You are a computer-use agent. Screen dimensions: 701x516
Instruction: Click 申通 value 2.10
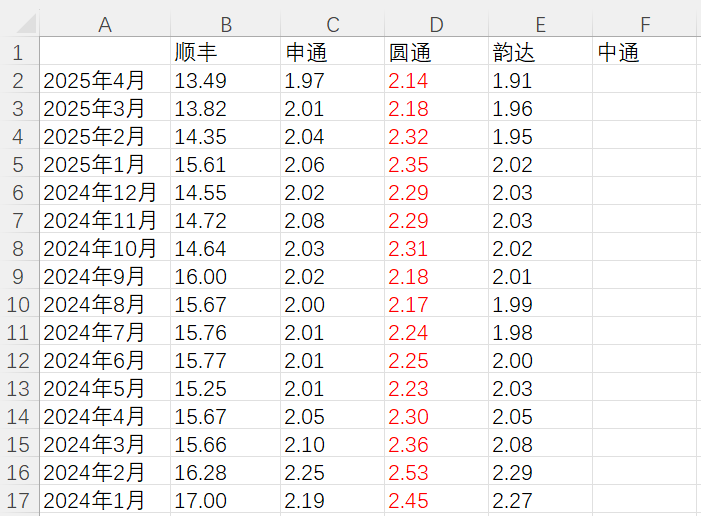point(333,444)
